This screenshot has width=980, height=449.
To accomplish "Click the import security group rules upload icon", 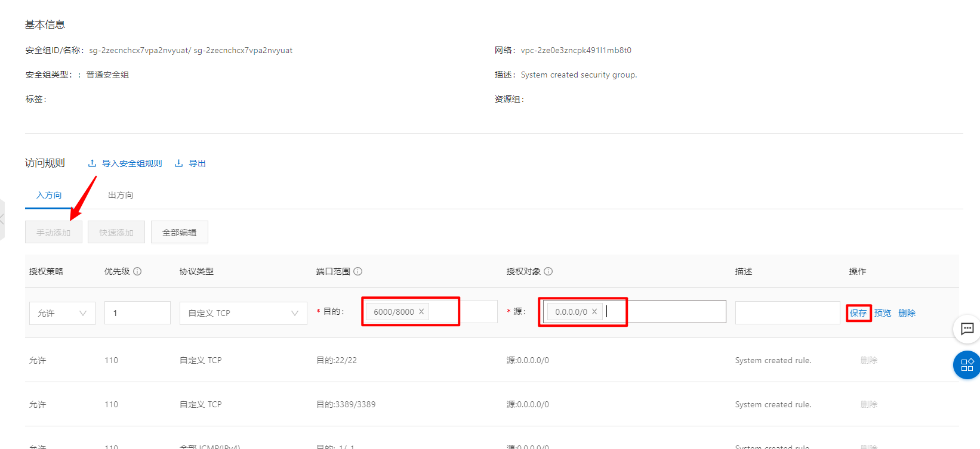I will coord(92,163).
